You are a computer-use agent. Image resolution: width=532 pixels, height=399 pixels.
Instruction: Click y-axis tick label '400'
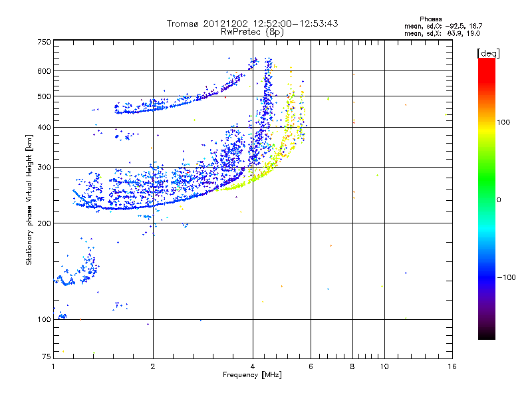pos(44,128)
